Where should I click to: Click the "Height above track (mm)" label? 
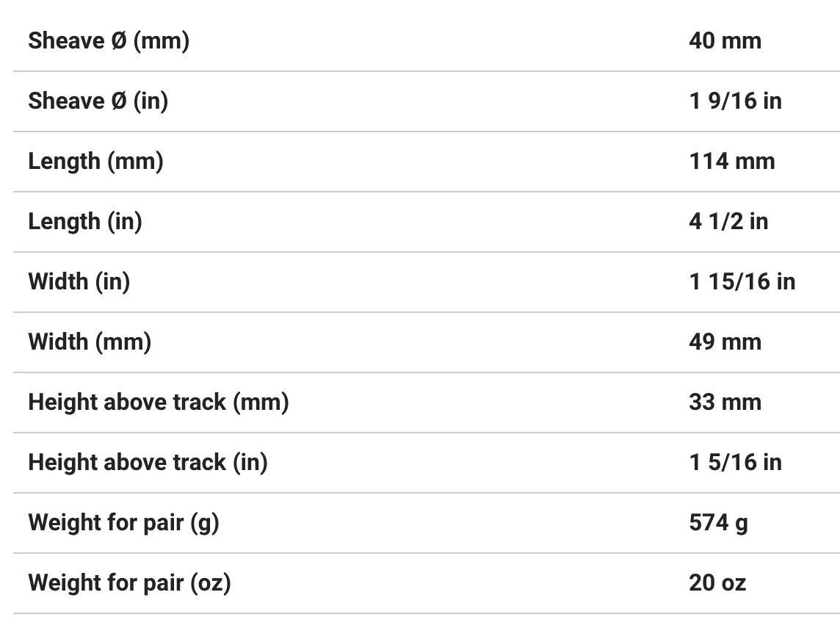click(158, 403)
